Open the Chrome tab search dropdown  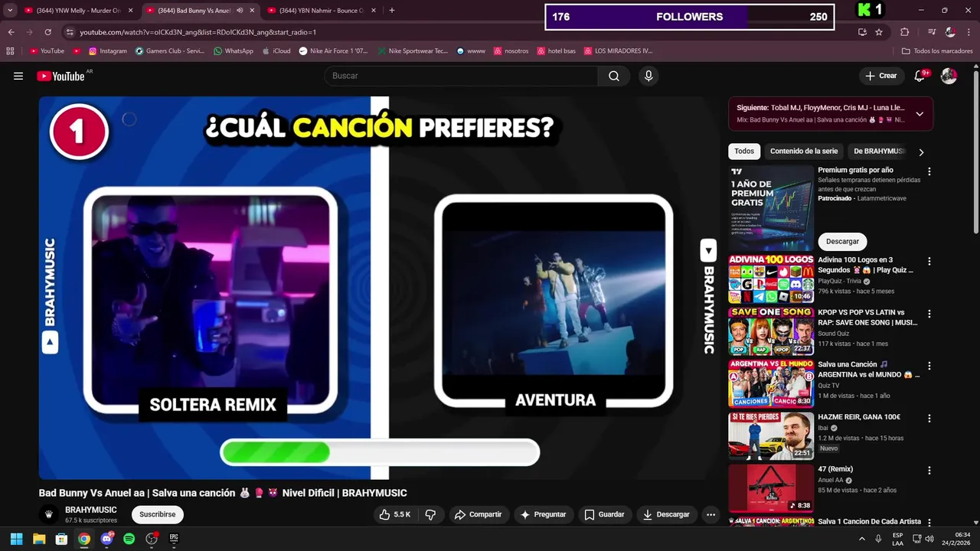pyautogui.click(x=10, y=11)
